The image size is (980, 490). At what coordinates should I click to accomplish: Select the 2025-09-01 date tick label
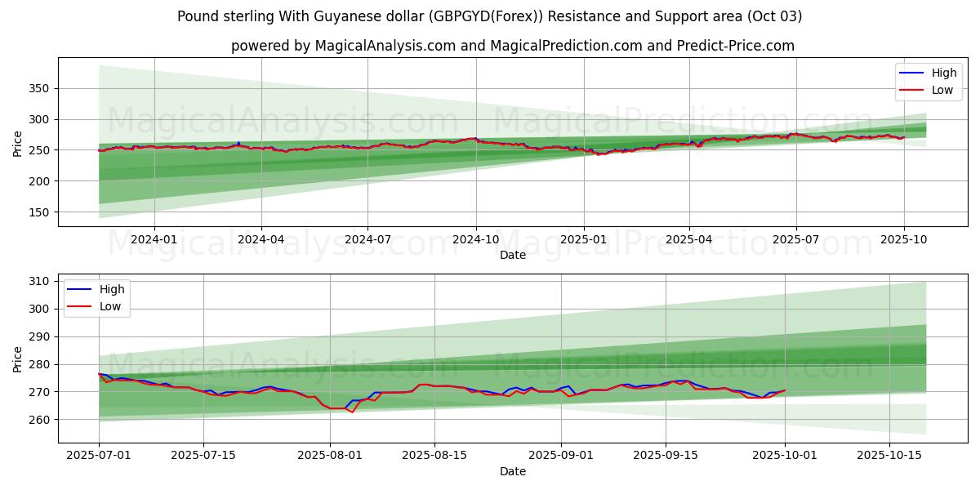[x=561, y=456]
